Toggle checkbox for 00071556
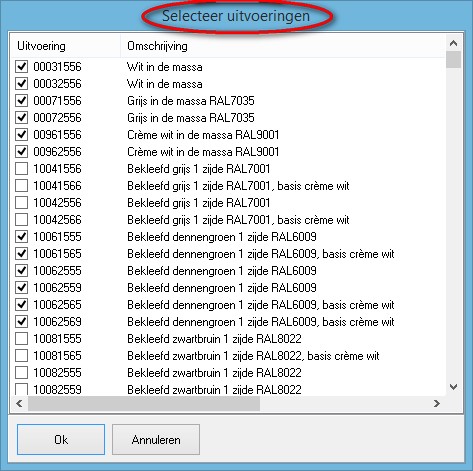The image size is (473, 471). (x=22, y=100)
